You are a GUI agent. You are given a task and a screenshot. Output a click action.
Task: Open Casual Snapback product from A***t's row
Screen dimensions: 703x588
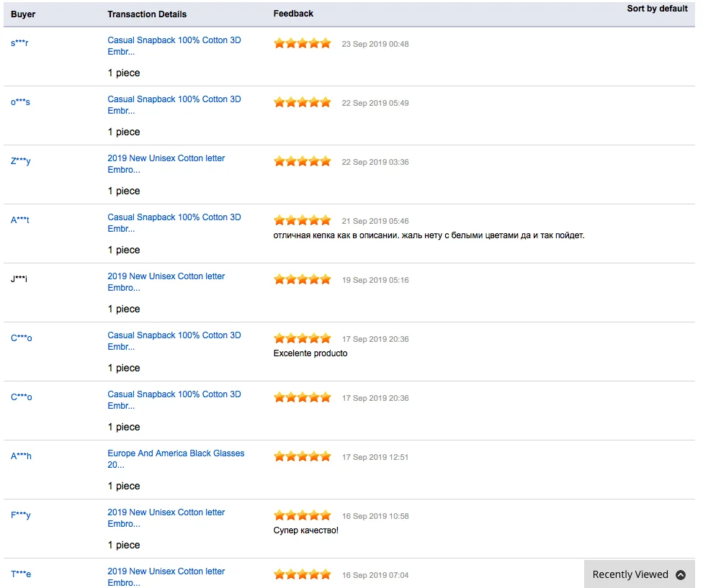[x=174, y=222]
